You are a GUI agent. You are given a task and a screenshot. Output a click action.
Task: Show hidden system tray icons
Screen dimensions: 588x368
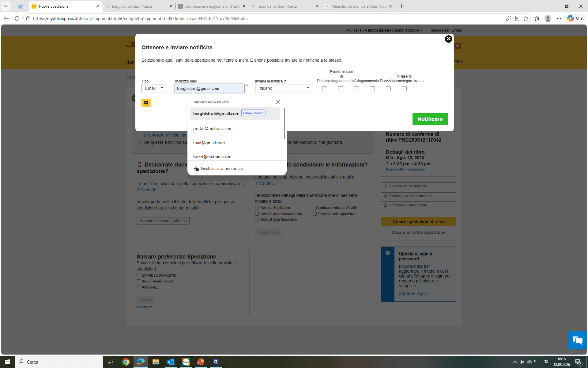514,362
